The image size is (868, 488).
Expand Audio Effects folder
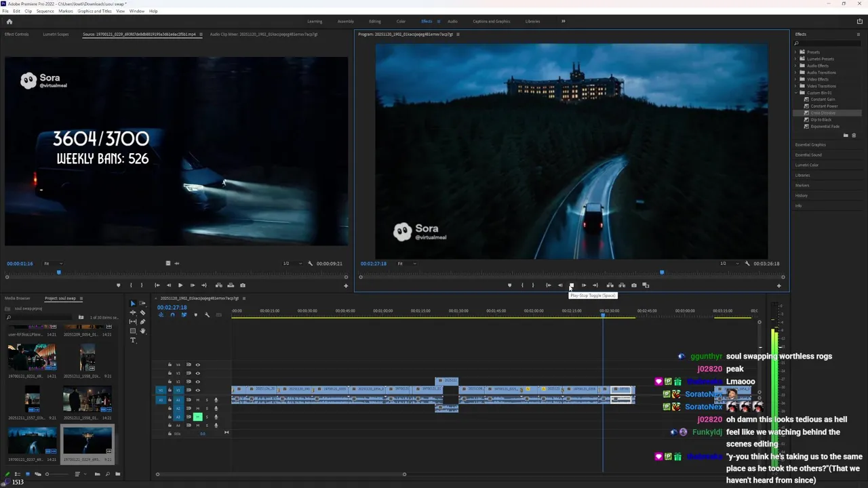(x=795, y=66)
